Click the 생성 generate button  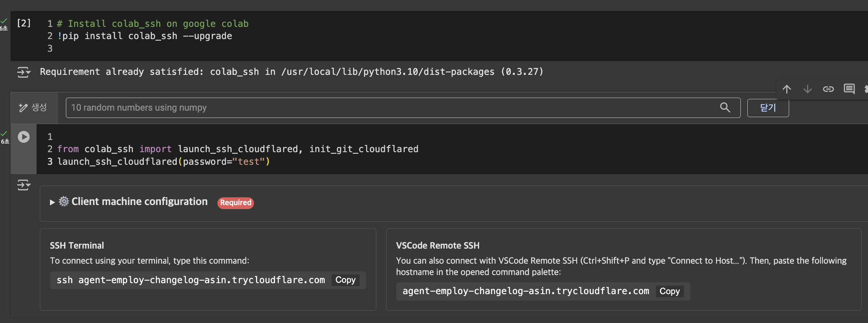point(33,107)
